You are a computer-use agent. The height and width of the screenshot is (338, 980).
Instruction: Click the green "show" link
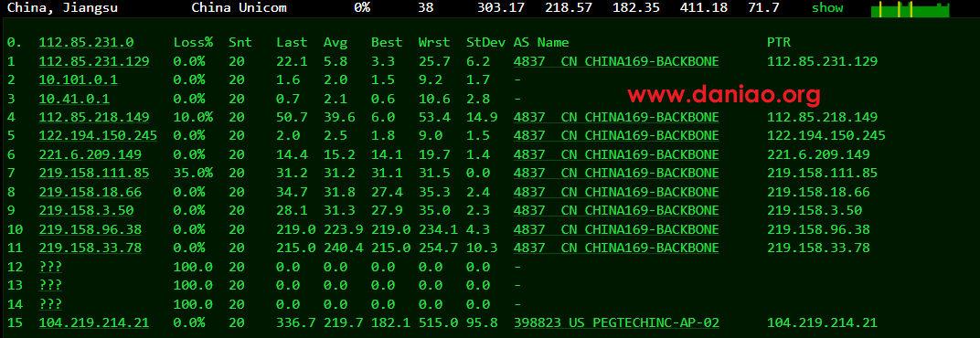826,8
